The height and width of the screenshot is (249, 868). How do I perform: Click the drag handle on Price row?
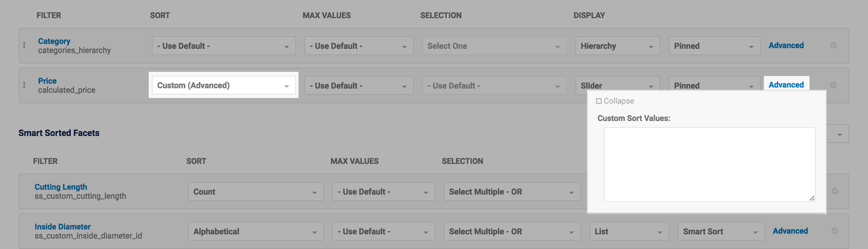[x=24, y=85]
